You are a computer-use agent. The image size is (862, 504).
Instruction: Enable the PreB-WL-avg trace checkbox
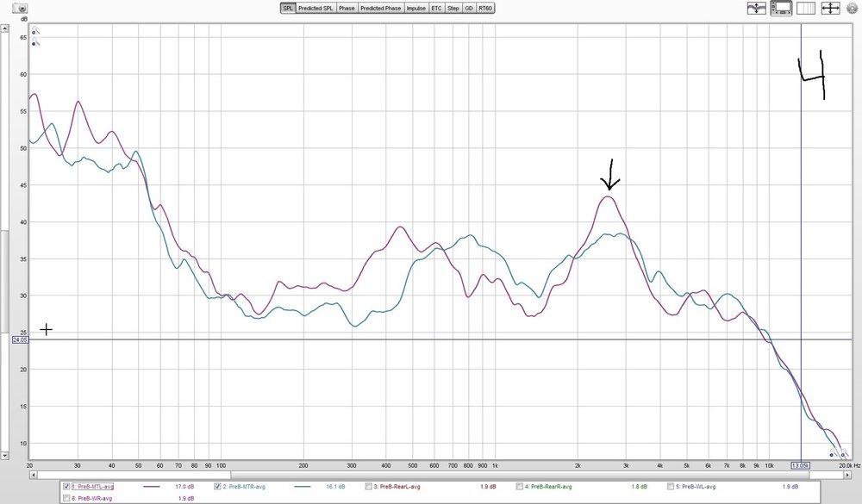click(x=671, y=487)
